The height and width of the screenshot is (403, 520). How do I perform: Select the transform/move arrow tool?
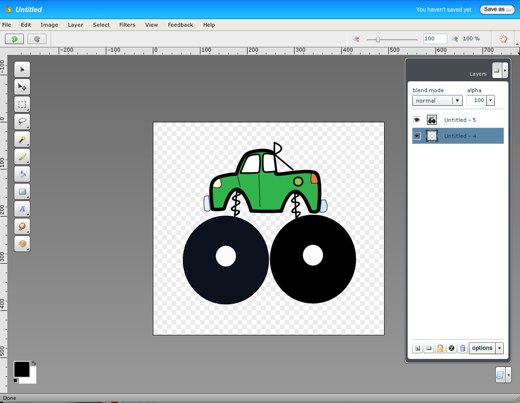point(22,87)
